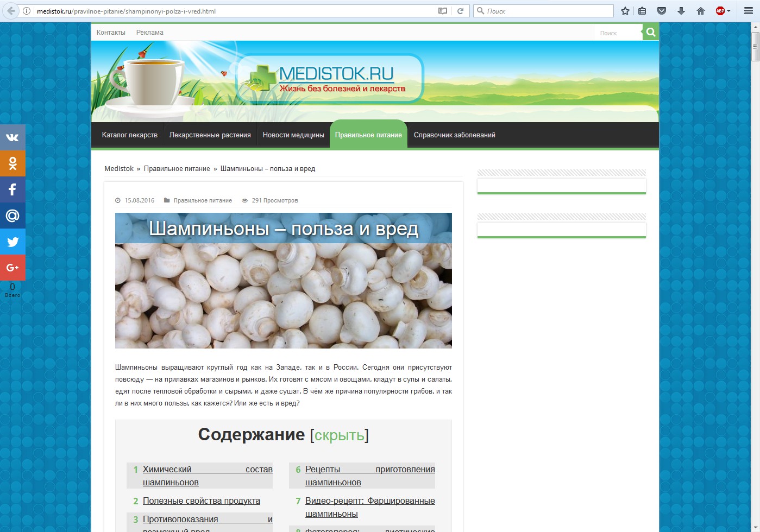
Task: Jump to 'Рецепты приготовления шампиньонов' section
Action: (370, 476)
